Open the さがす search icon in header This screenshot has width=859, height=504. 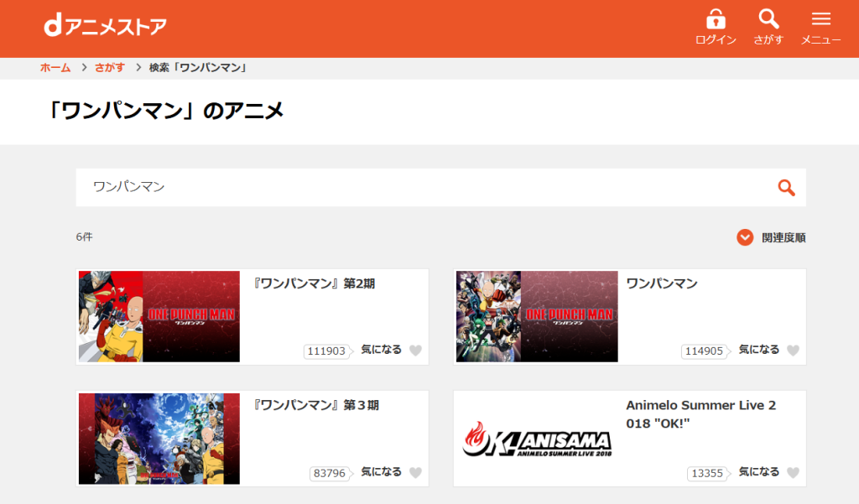point(768,19)
